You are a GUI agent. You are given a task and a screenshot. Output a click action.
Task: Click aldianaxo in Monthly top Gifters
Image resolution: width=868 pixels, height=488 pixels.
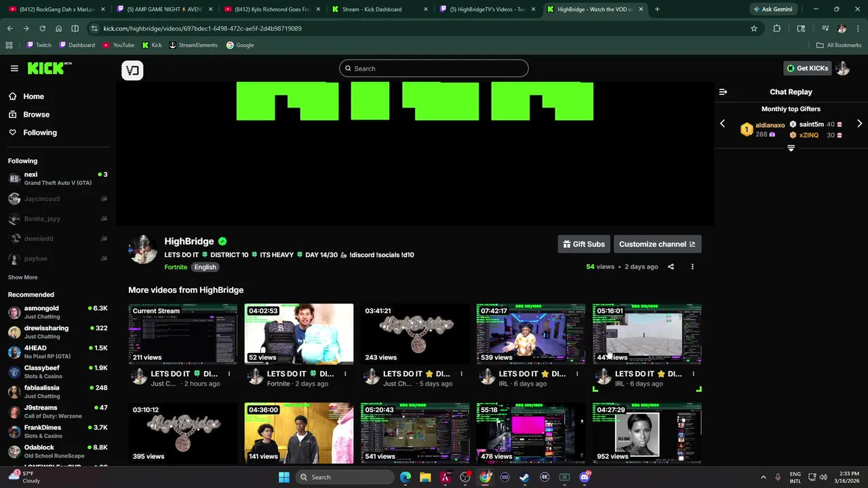[x=770, y=125]
